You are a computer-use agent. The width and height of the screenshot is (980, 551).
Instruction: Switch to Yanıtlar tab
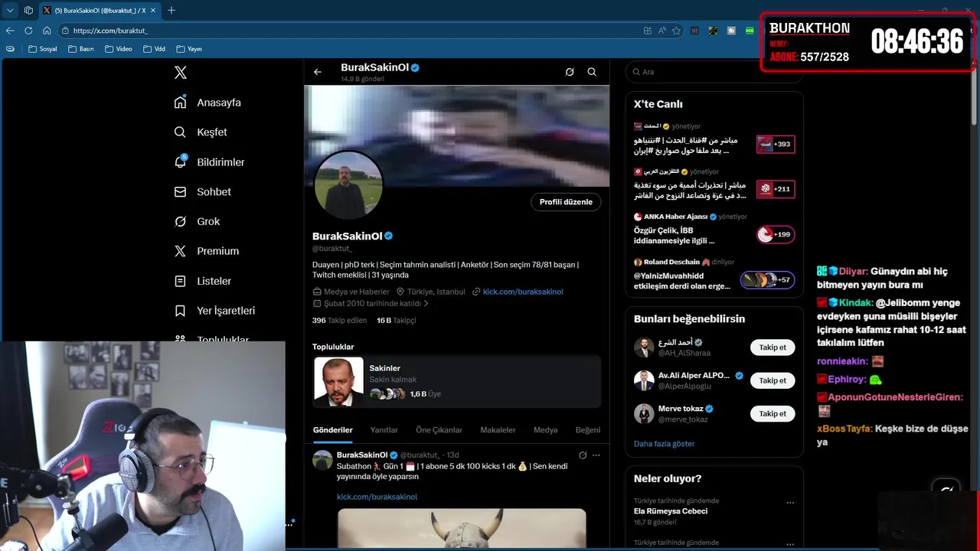tap(384, 430)
